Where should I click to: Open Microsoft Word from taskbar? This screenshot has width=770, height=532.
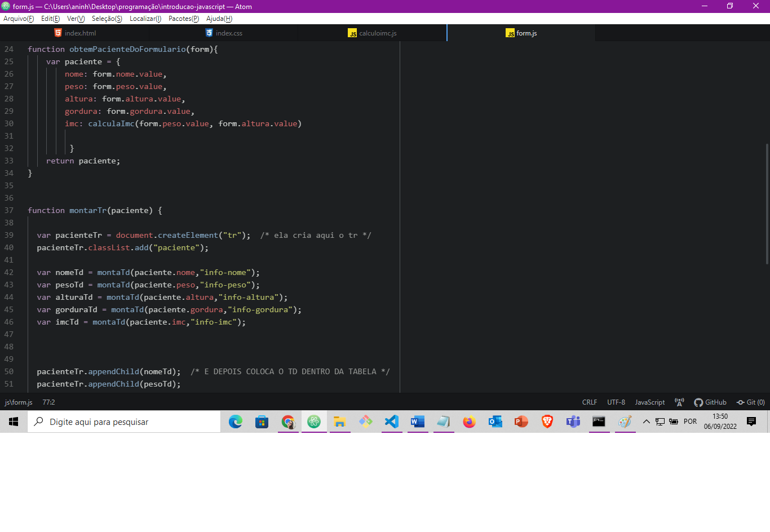(x=418, y=422)
